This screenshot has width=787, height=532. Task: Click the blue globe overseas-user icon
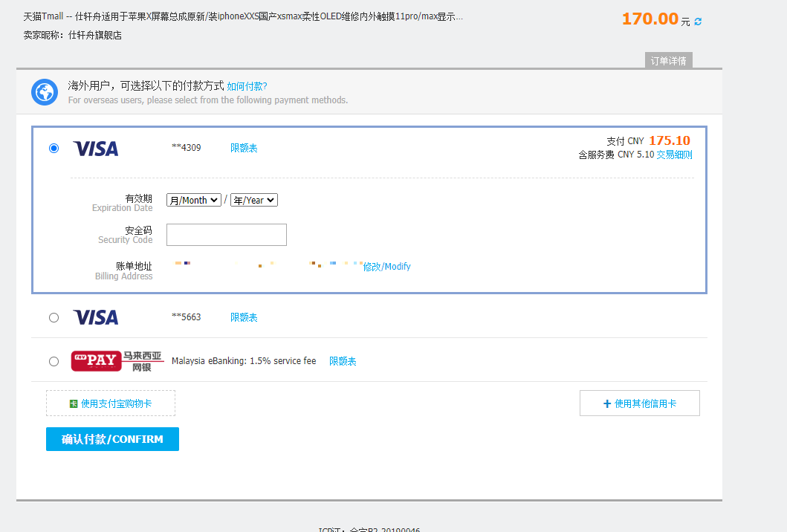(x=45, y=92)
